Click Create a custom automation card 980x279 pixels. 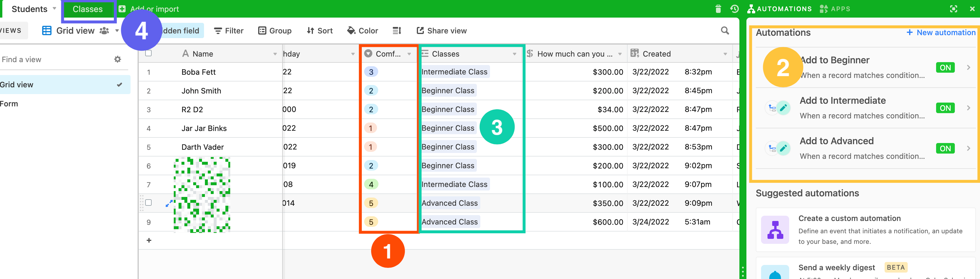866,229
